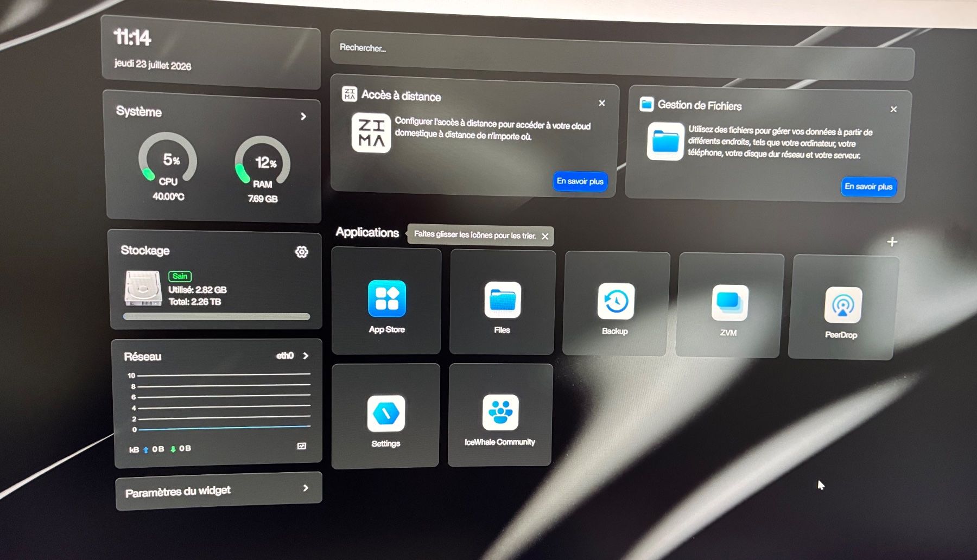Click the small folder icon beside Gestion de Fichiers title

pyautogui.click(x=646, y=104)
